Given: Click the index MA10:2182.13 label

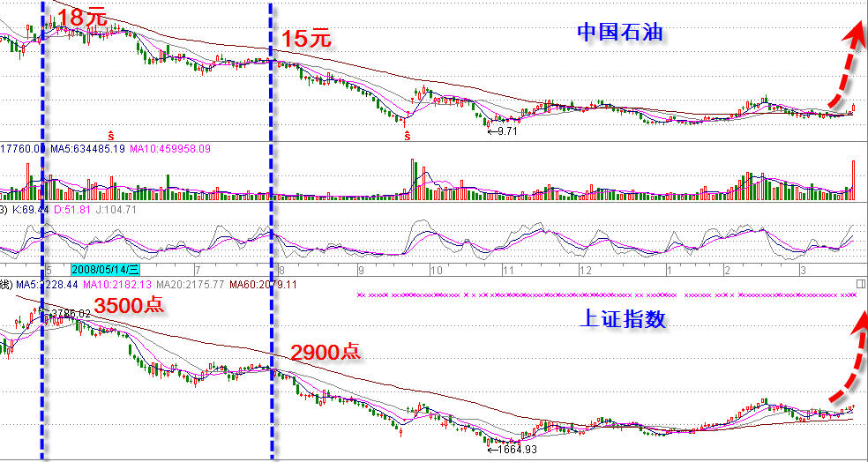Looking at the screenshot, I should coord(116,285).
